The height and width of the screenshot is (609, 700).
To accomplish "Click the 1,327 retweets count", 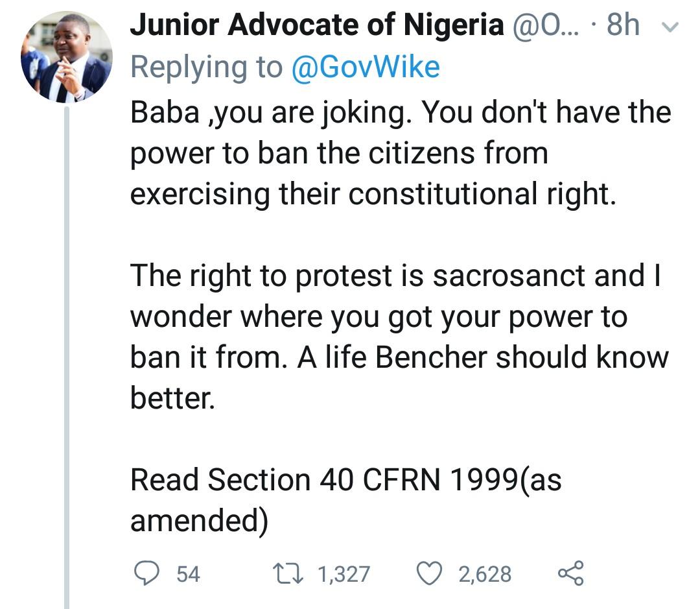I will (344, 574).
